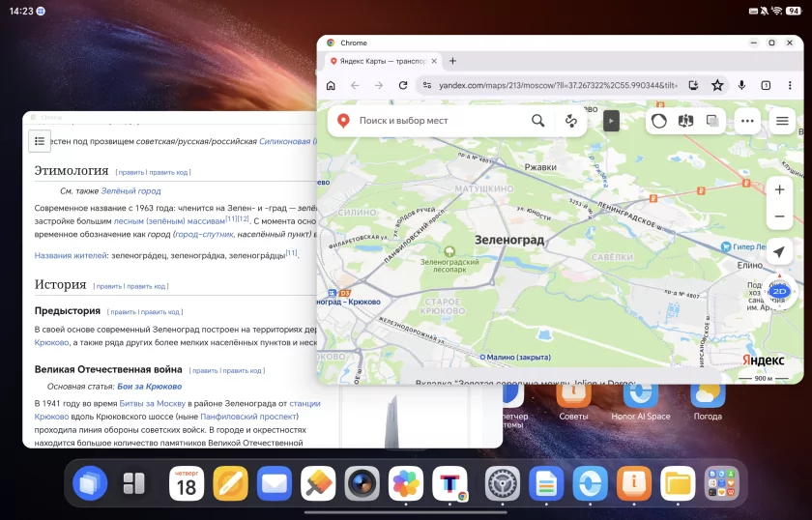
Task: Click the Ржавки label on map
Action: pos(540,167)
